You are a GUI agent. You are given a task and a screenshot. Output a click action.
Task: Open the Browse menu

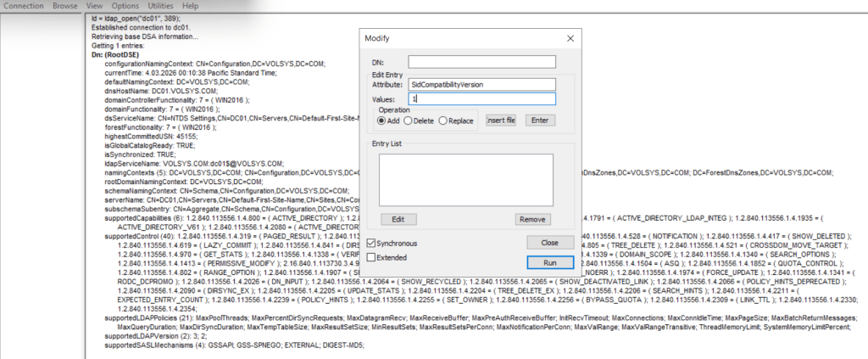(x=64, y=5)
